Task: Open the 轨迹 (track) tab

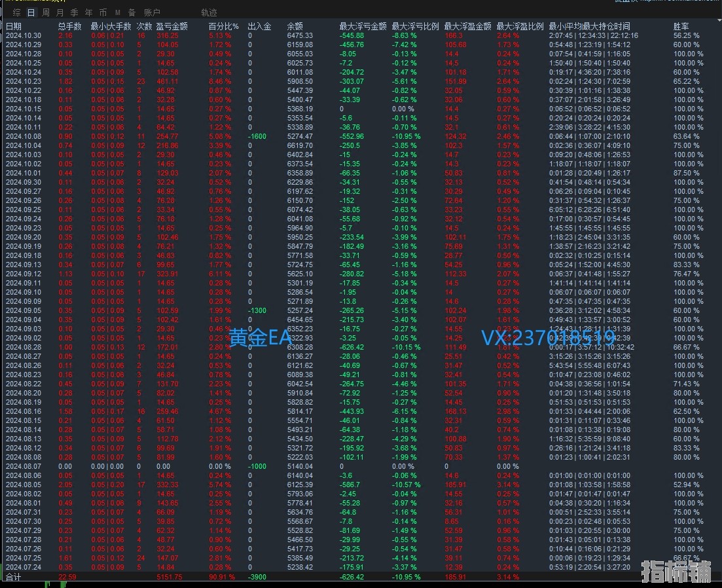Action: pyautogui.click(x=209, y=12)
